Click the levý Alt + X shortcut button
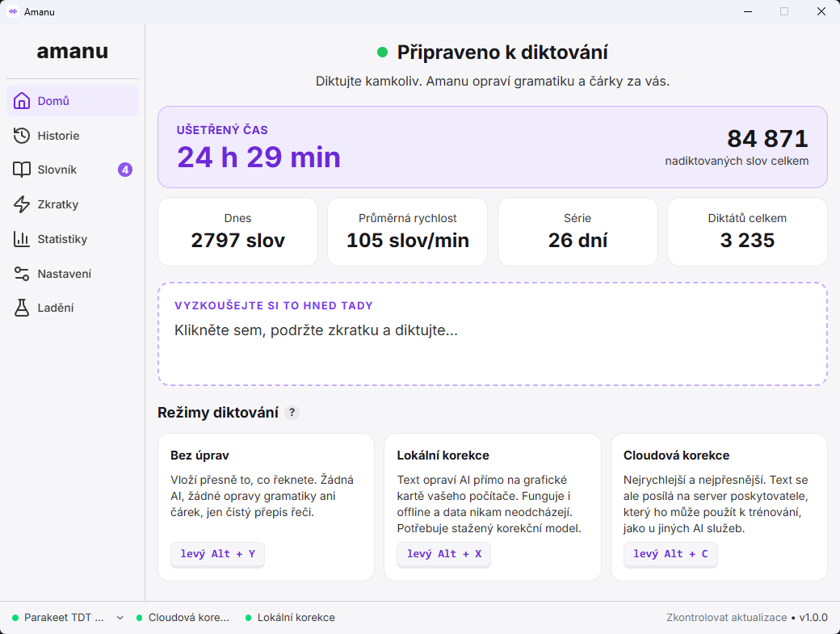Image resolution: width=840 pixels, height=634 pixels. click(x=443, y=554)
